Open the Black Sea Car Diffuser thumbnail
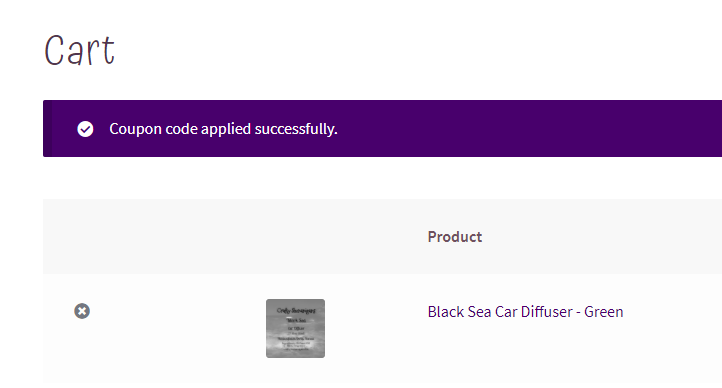The height and width of the screenshot is (388, 722). click(x=295, y=328)
